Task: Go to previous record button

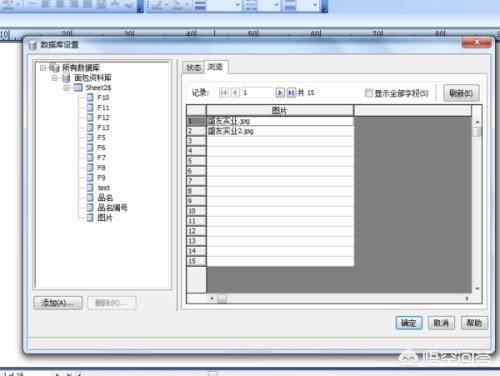Action: pyautogui.click(x=235, y=93)
